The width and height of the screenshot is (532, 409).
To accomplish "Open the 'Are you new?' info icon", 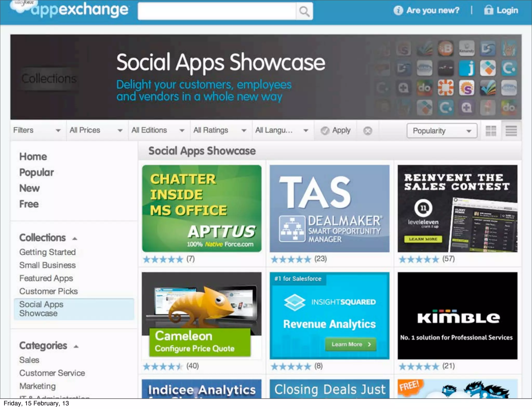I will click(398, 10).
